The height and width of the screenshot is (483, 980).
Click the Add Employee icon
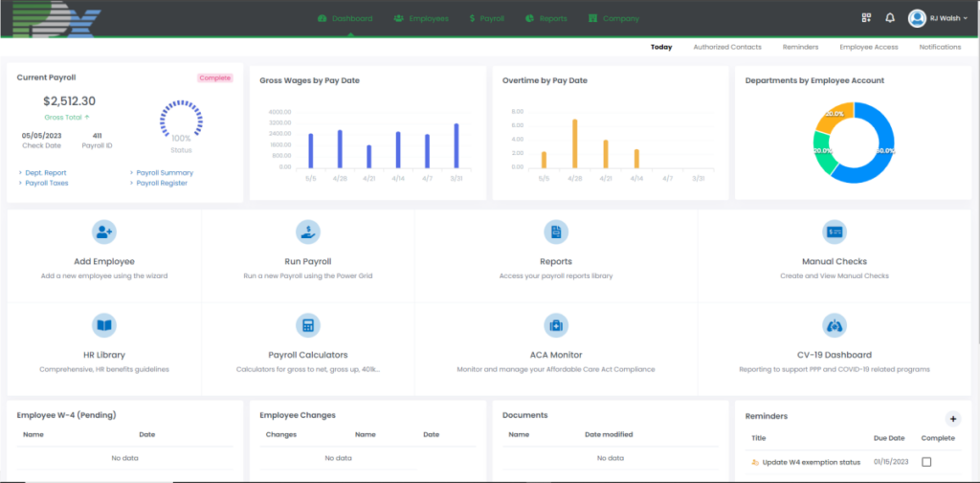coord(104,231)
